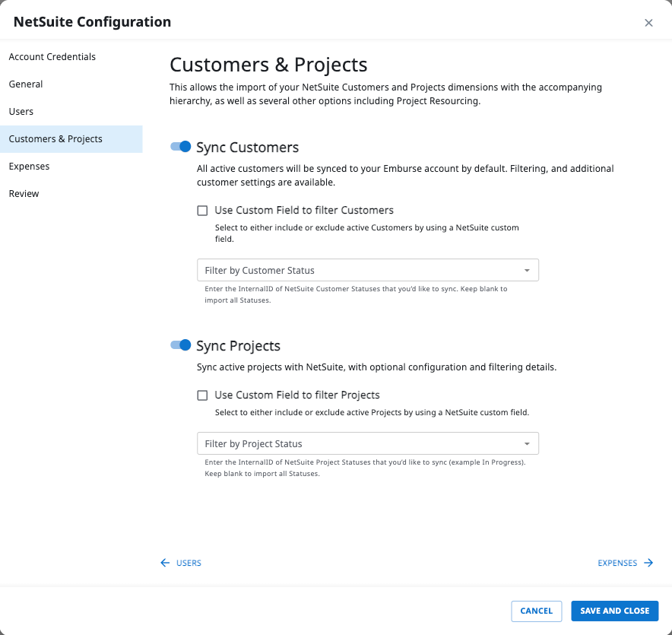The image size is (672, 635).
Task: Check Use Custom Field to filter Projects
Action: [202, 395]
